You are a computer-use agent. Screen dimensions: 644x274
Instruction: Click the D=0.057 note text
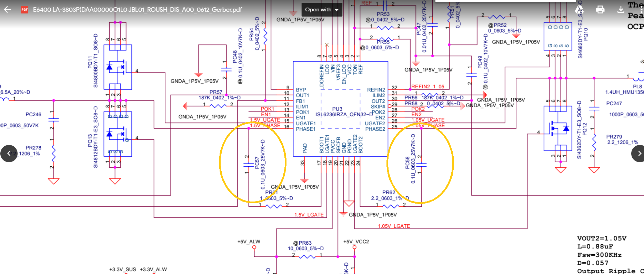(x=593, y=263)
